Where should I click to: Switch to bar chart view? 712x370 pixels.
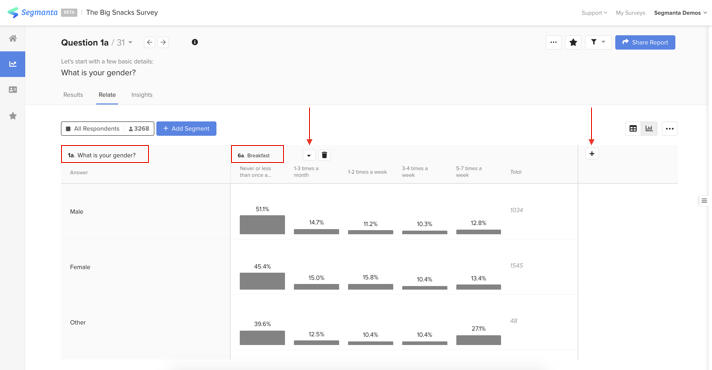click(649, 128)
